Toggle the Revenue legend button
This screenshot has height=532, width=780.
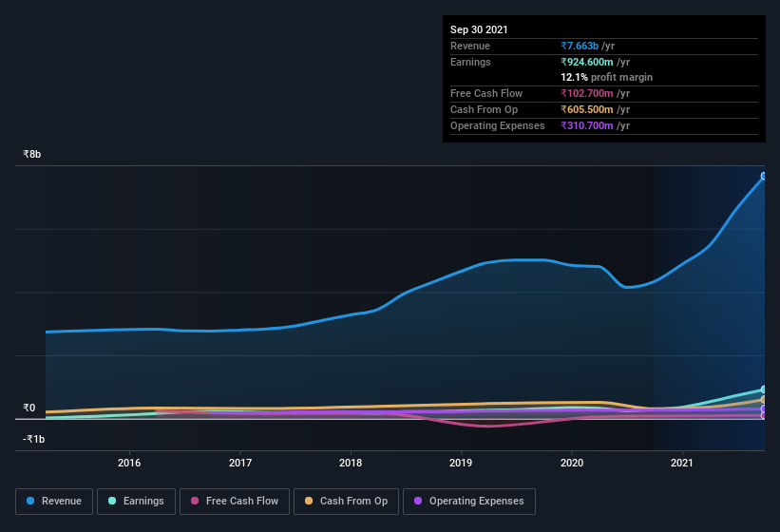coord(54,502)
